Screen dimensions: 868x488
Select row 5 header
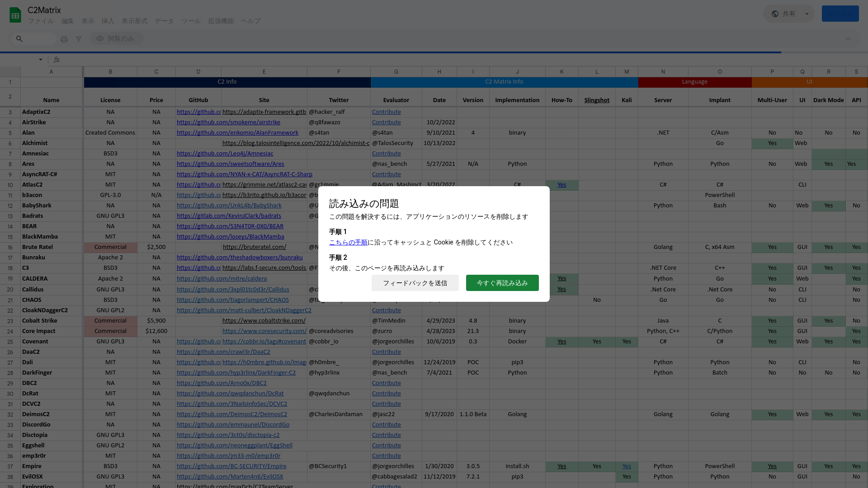click(x=10, y=133)
